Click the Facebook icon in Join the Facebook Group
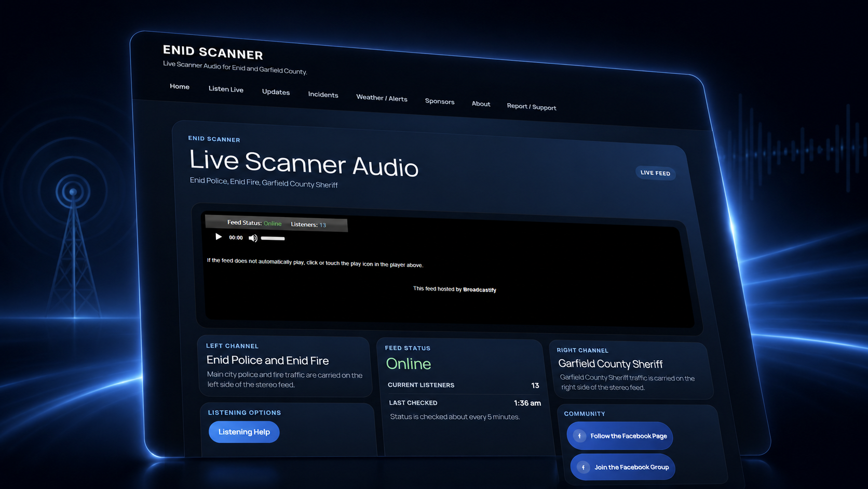 coord(583,467)
